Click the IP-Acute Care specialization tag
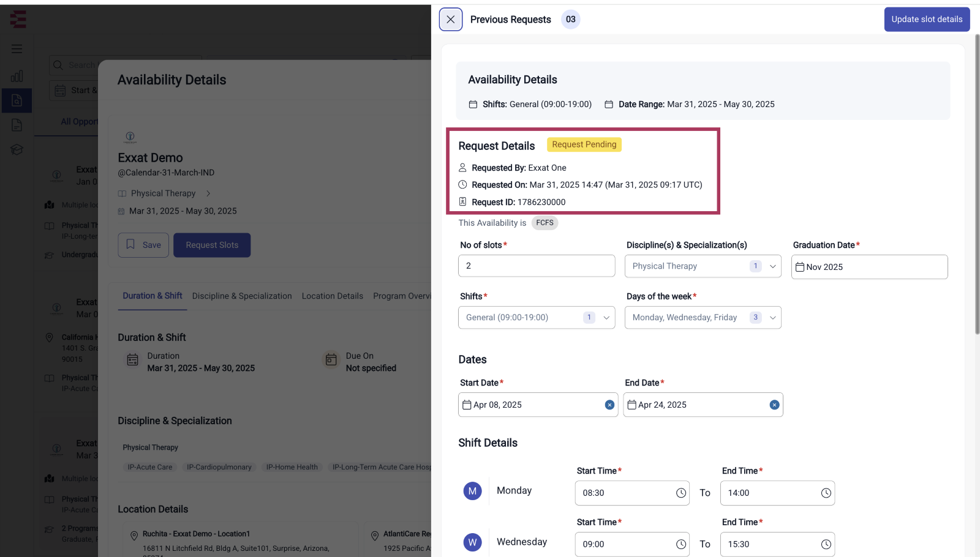Viewport: 980px width, 557px height. (150, 467)
